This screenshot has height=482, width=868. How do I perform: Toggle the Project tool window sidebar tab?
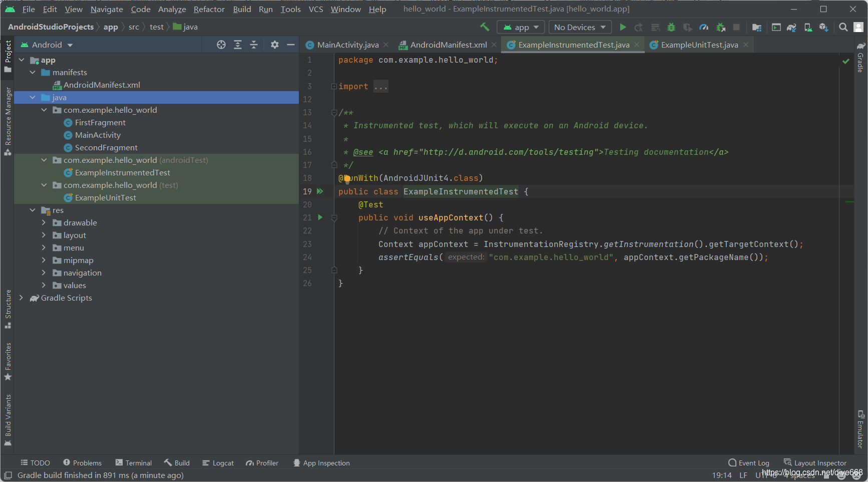(x=8, y=56)
